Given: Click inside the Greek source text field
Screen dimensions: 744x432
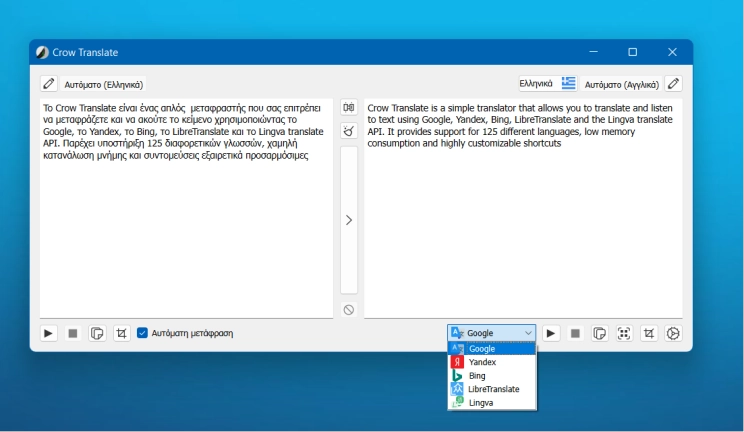Looking at the screenshot, I should coord(186,208).
